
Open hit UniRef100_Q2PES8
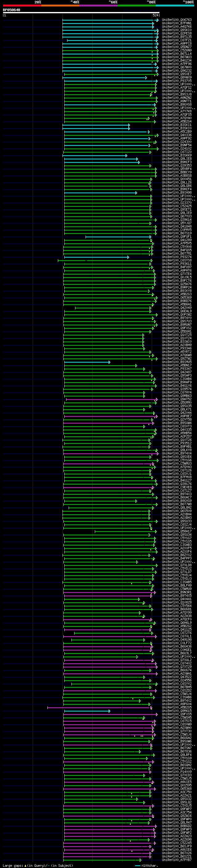point(177,34)
